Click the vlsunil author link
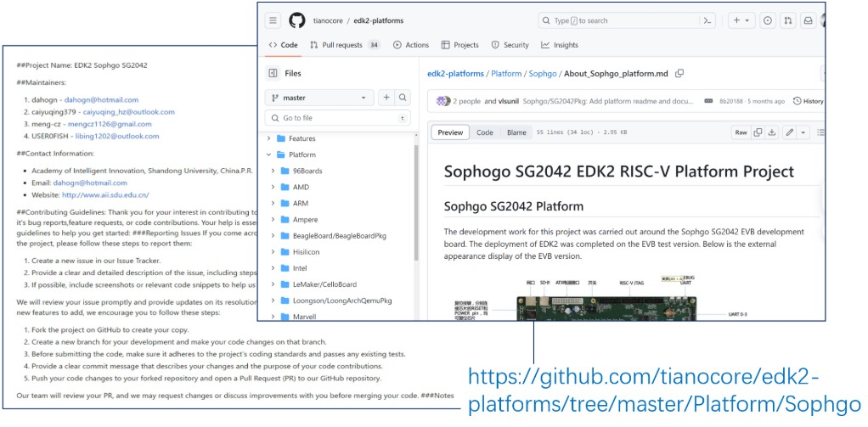Image resolution: width=868 pixels, height=427 pixels. tap(508, 101)
